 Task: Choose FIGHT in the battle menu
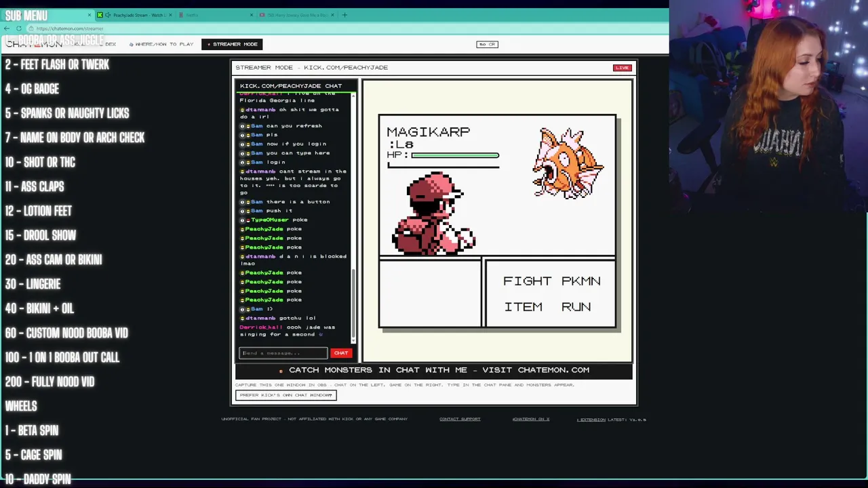point(527,281)
